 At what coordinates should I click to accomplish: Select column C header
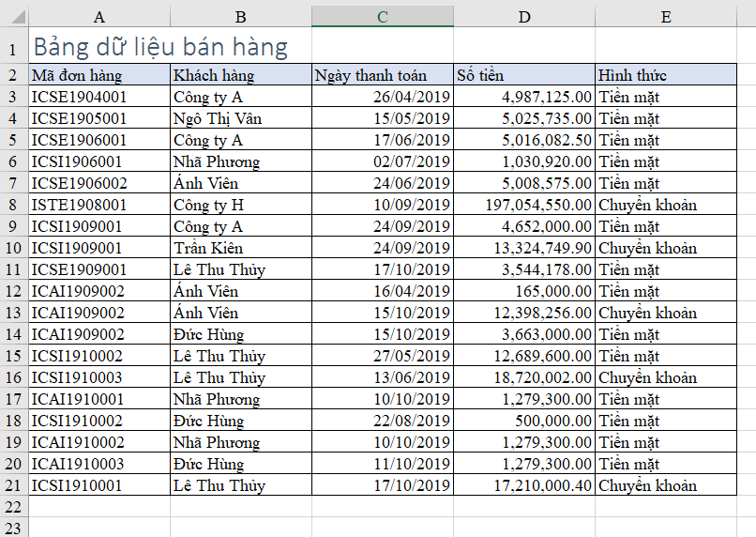[x=383, y=16]
